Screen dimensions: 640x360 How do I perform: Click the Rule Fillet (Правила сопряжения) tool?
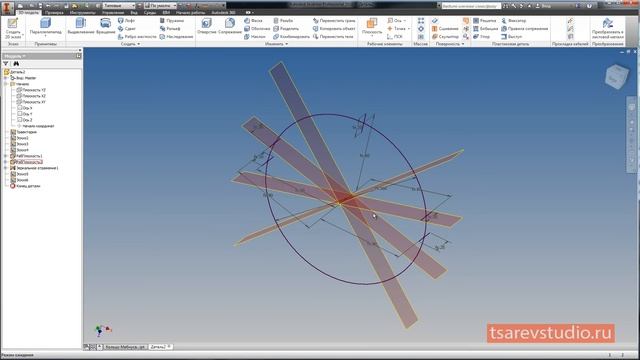(x=524, y=29)
